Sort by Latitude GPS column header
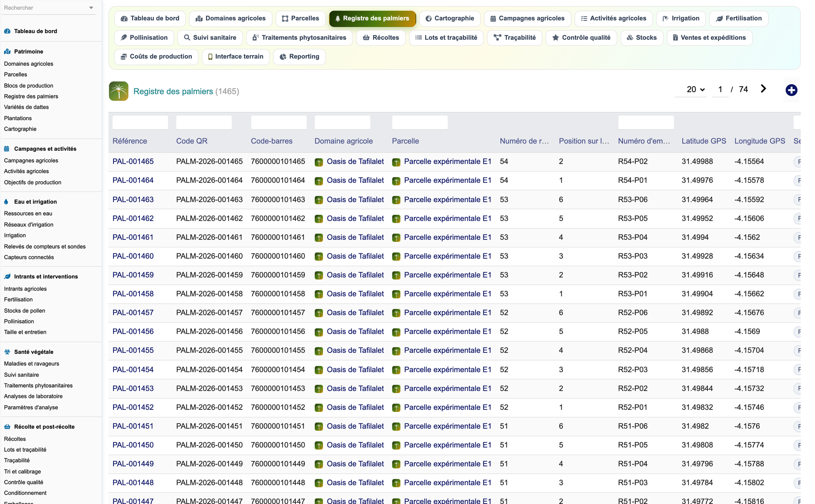This screenshot has width=815, height=504. pyautogui.click(x=704, y=141)
